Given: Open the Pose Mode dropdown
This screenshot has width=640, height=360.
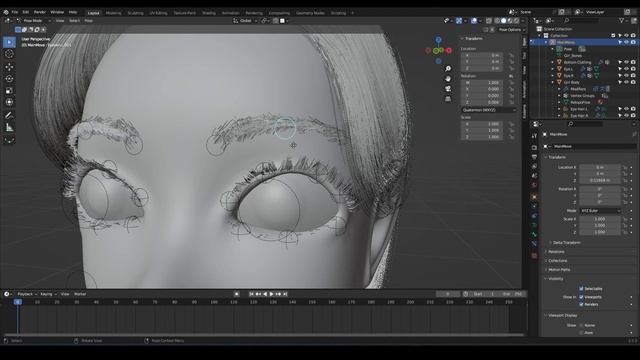Looking at the screenshot, I should pyautogui.click(x=34, y=20).
